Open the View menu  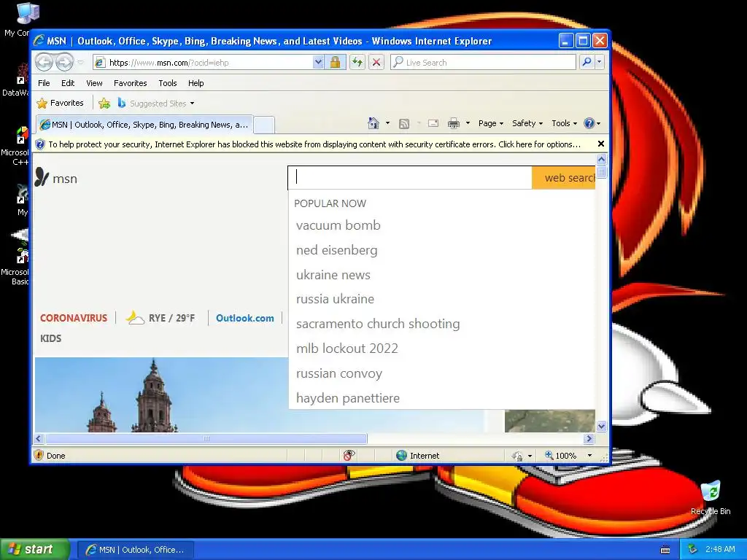(x=94, y=83)
